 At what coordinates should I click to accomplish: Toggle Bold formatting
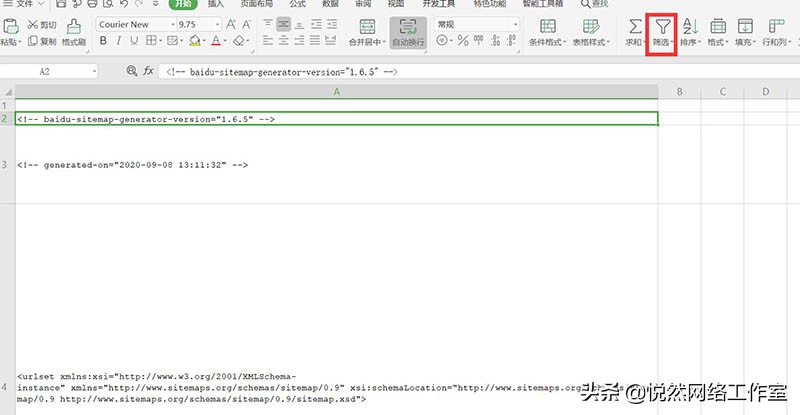[103, 40]
